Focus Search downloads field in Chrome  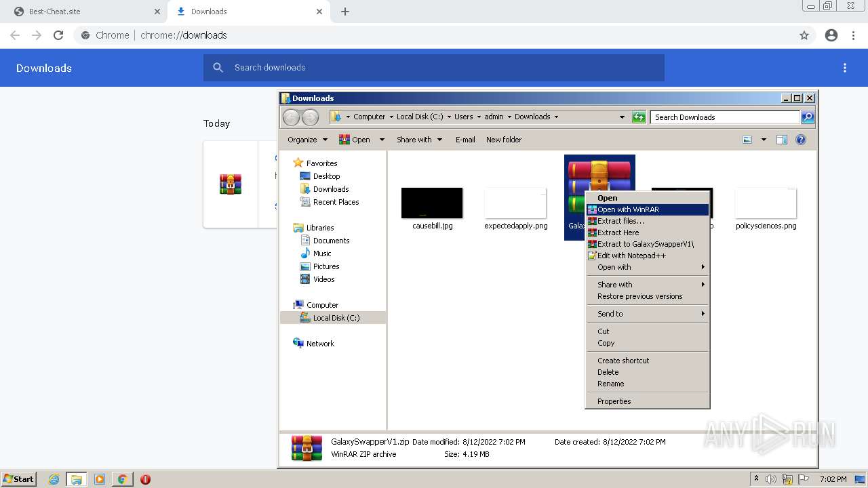pos(434,68)
